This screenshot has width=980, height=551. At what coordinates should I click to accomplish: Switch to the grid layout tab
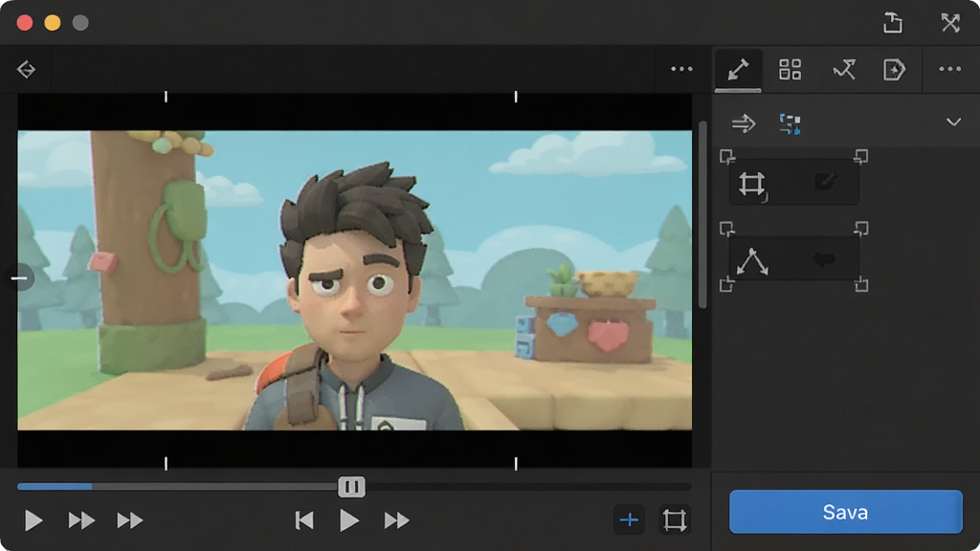click(x=790, y=69)
